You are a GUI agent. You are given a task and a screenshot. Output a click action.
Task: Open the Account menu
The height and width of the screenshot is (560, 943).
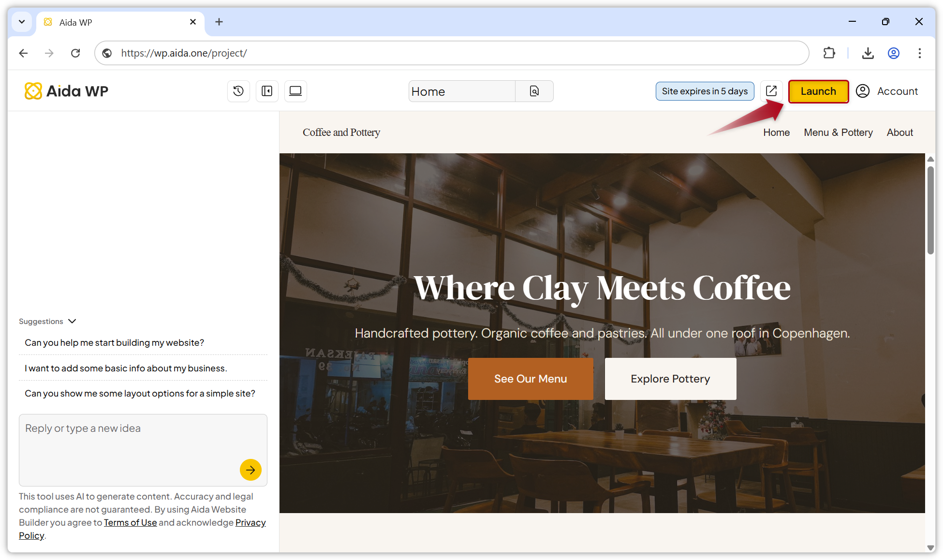pyautogui.click(x=887, y=91)
